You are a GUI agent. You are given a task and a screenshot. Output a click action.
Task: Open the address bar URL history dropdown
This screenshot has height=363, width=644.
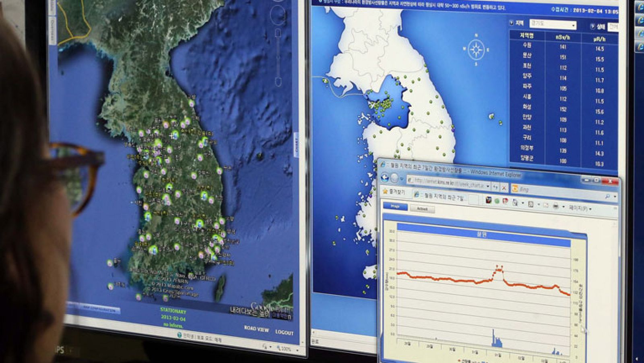[487, 187]
